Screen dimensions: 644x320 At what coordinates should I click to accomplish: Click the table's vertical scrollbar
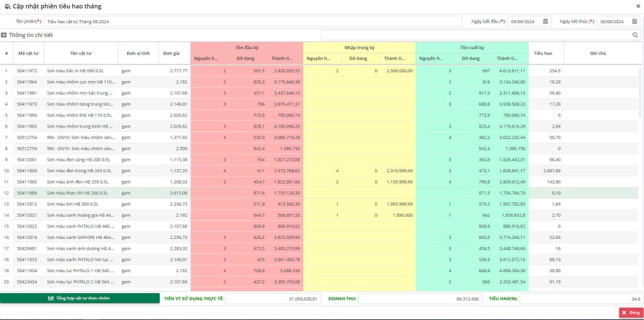(640, 92)
